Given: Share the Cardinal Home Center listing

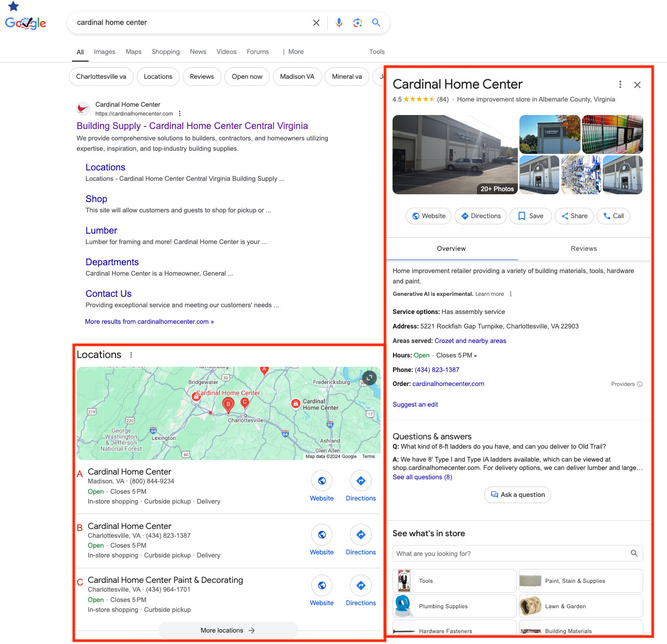Looking at the screenshot, I should click(x=574, y=216).
